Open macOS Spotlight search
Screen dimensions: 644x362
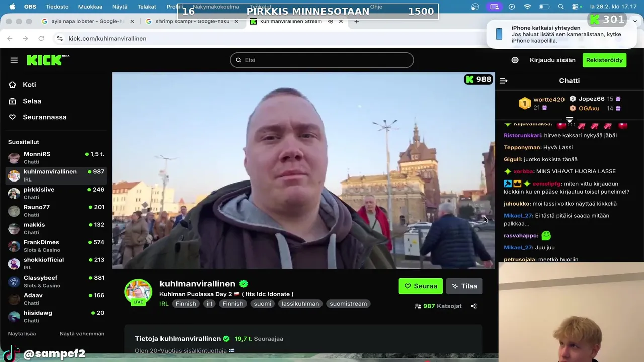click(x=561, y=7)
